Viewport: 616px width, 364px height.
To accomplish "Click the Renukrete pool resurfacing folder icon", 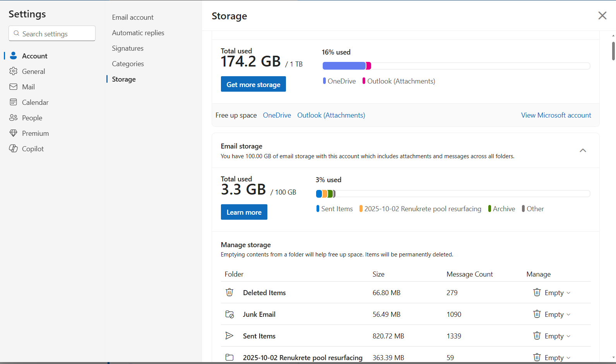I will pos(229,357).
